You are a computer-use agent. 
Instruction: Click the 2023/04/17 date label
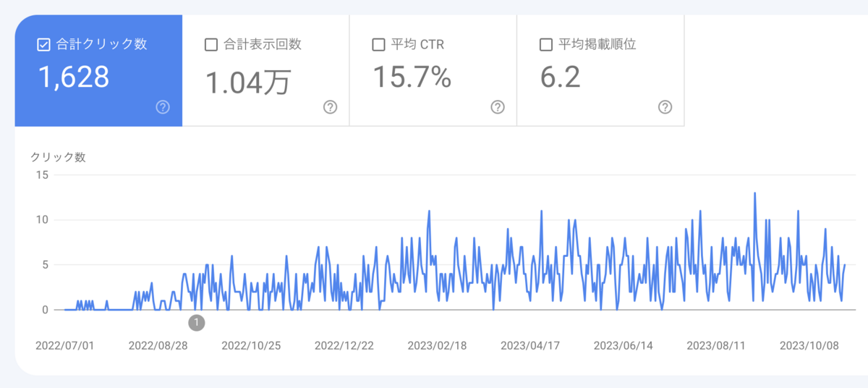click(x=530, y=346)
